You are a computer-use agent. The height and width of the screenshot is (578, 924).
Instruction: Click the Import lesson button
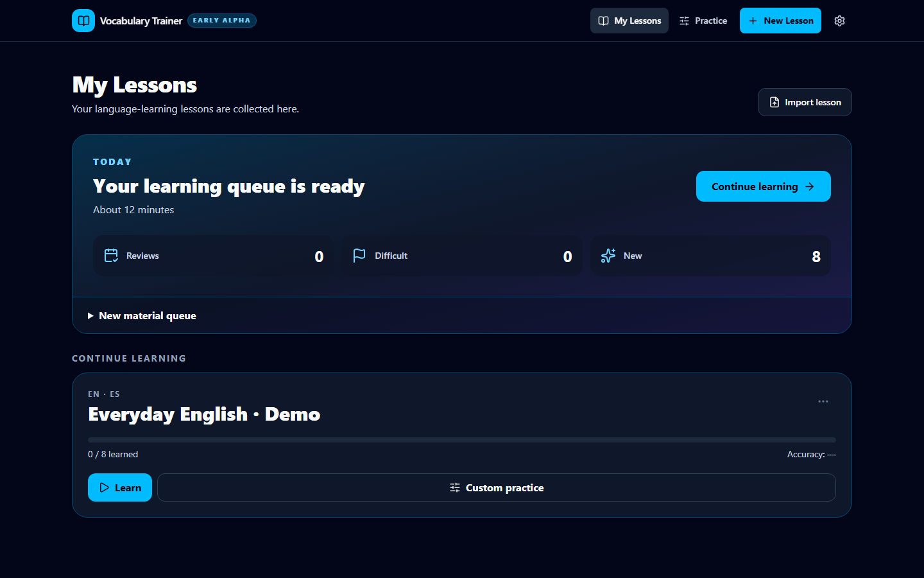(x=805, y=102)
